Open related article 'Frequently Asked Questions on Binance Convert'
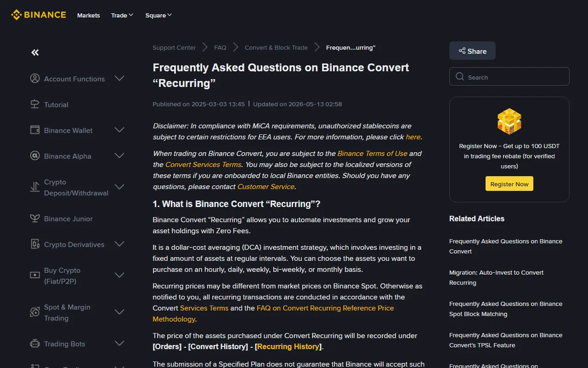The image size is (588, 368). tap(506, 246)
